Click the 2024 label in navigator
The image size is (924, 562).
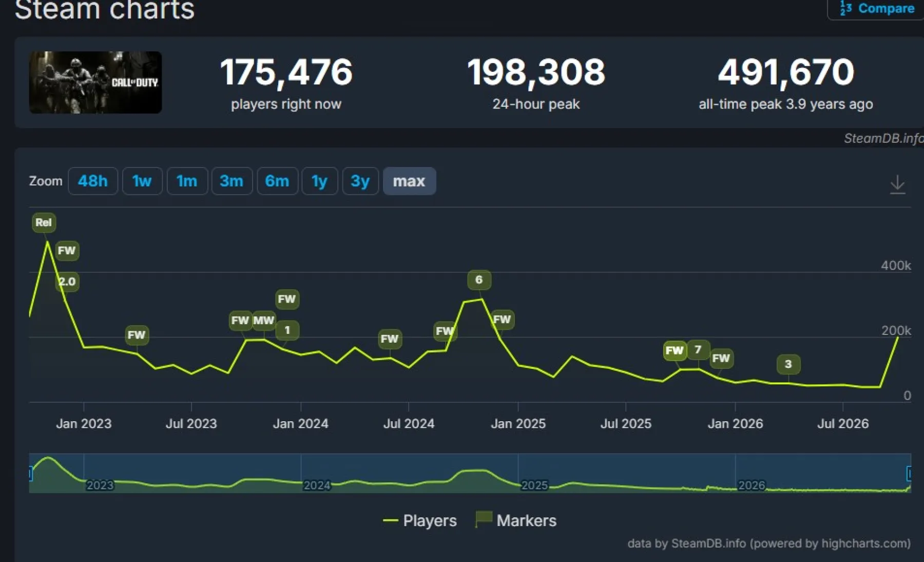[x=317, y=485]
